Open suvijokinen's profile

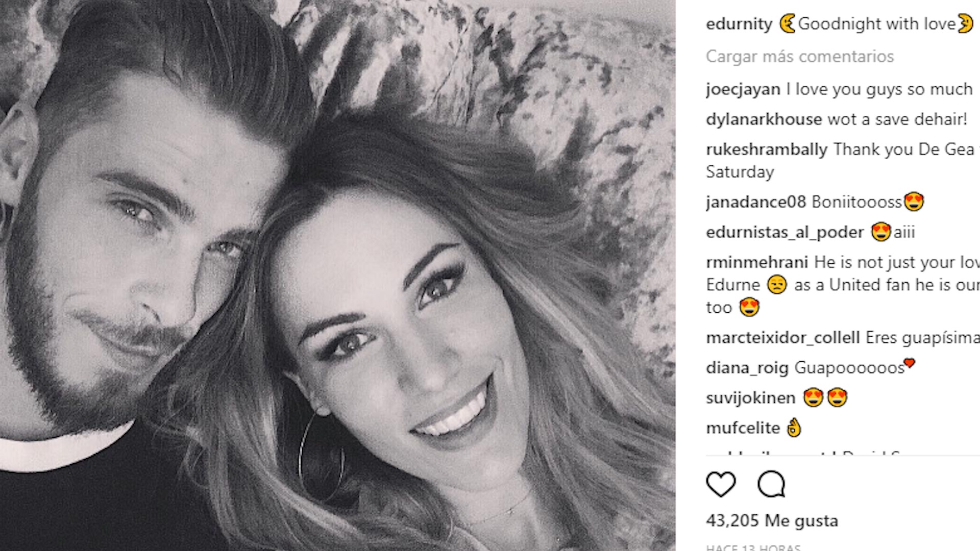(750, 398)
